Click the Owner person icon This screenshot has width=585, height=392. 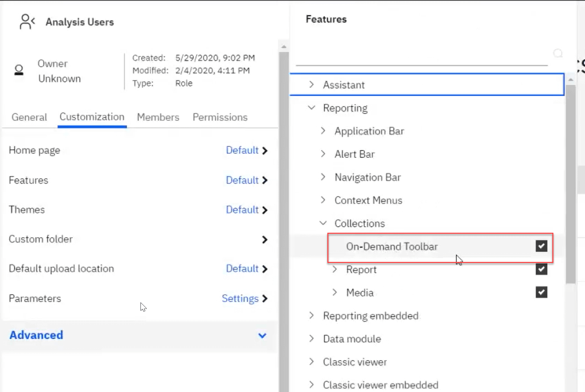(x=19, y=71)
